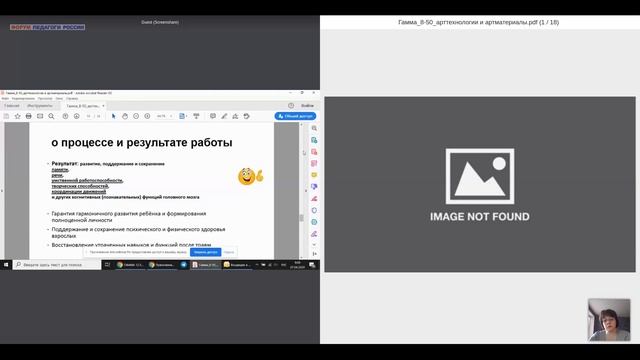Image resolution: width=640 pixels, height=360 pixels.
Task: Open the third menu in Acrobat menu bar
Action: pos(45,99)
